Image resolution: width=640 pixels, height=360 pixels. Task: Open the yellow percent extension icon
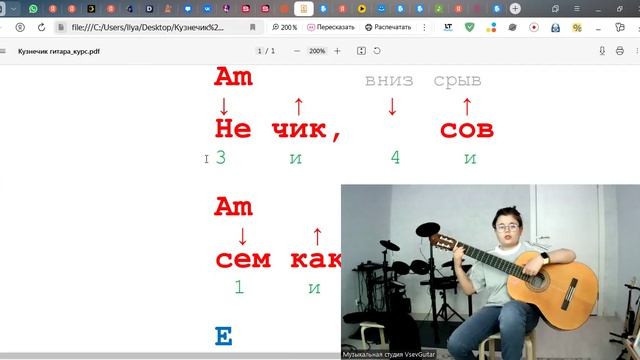(577, 27)
